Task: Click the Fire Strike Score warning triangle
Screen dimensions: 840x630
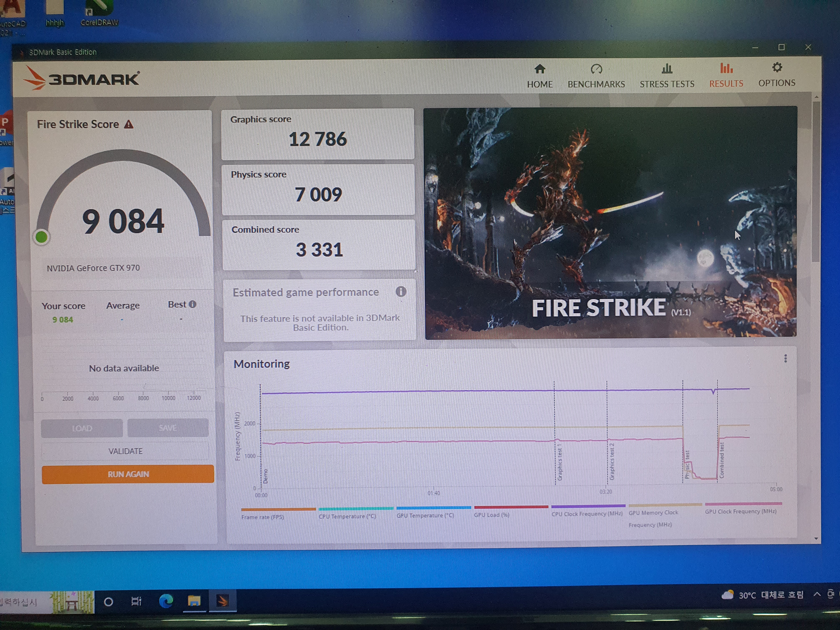Action: tap(129, 124)
